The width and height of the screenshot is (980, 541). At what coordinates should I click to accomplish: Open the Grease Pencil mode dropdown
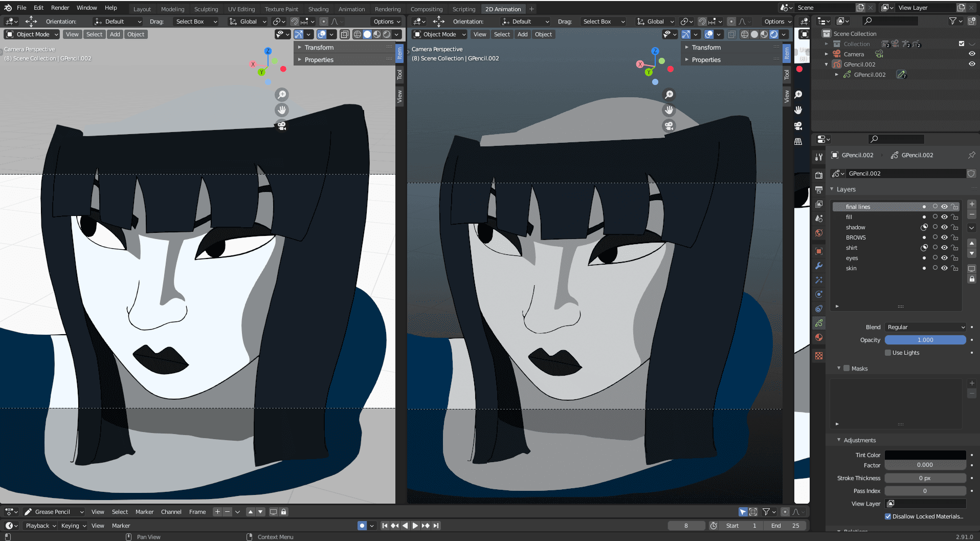click(54, 512)
